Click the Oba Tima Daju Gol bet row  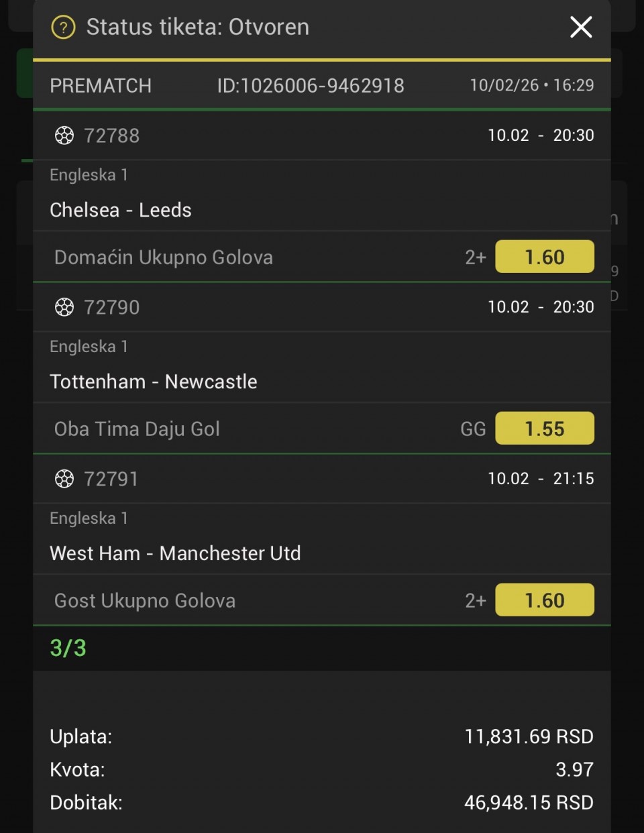point(137,429)
